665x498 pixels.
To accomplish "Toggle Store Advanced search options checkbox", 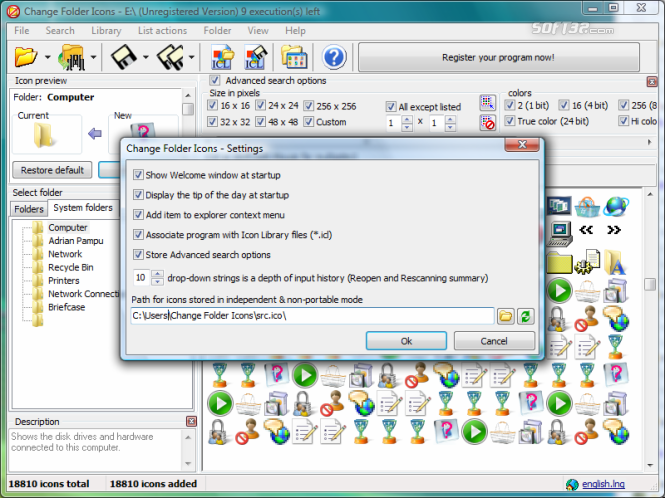I will 138,254.
